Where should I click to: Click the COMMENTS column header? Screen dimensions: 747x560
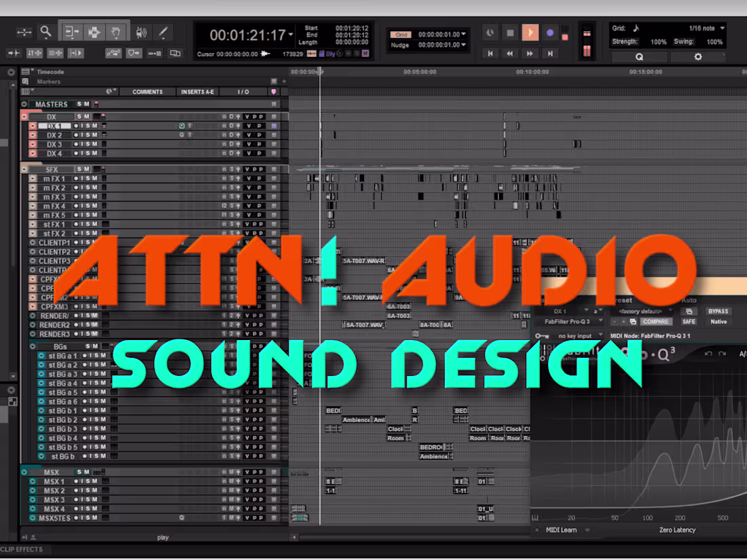pos(147,92)
